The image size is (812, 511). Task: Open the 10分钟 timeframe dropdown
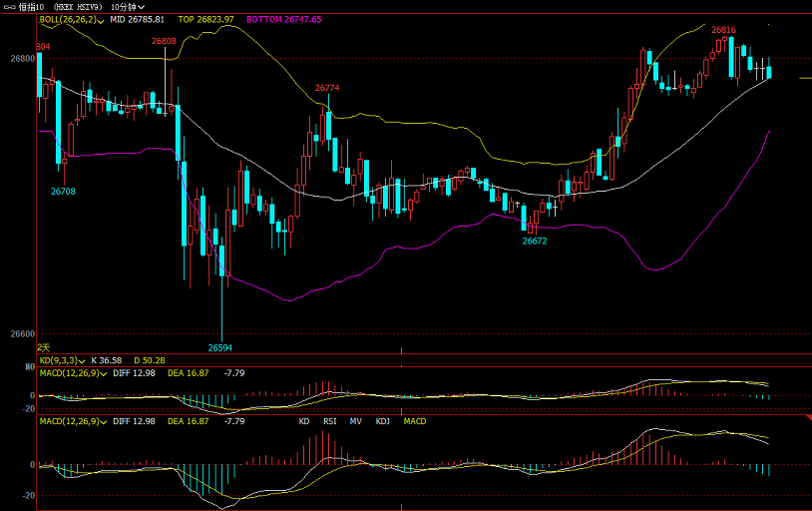(125, 6)
